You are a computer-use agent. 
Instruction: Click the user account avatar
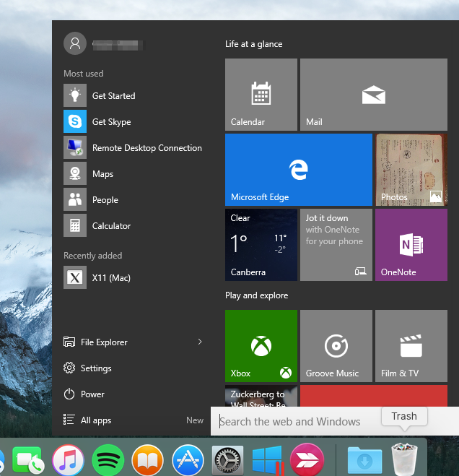(75, 43)
